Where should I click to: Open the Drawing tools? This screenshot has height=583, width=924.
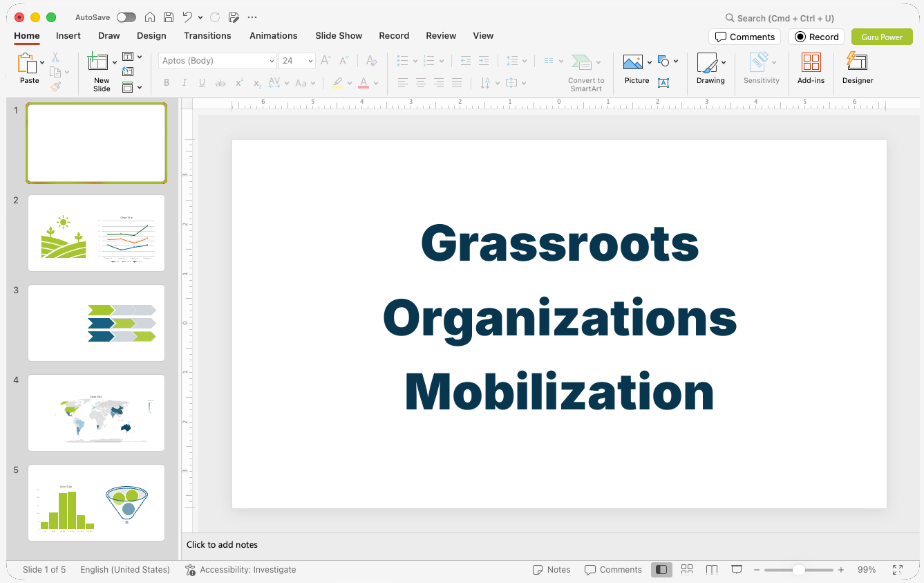710,68
